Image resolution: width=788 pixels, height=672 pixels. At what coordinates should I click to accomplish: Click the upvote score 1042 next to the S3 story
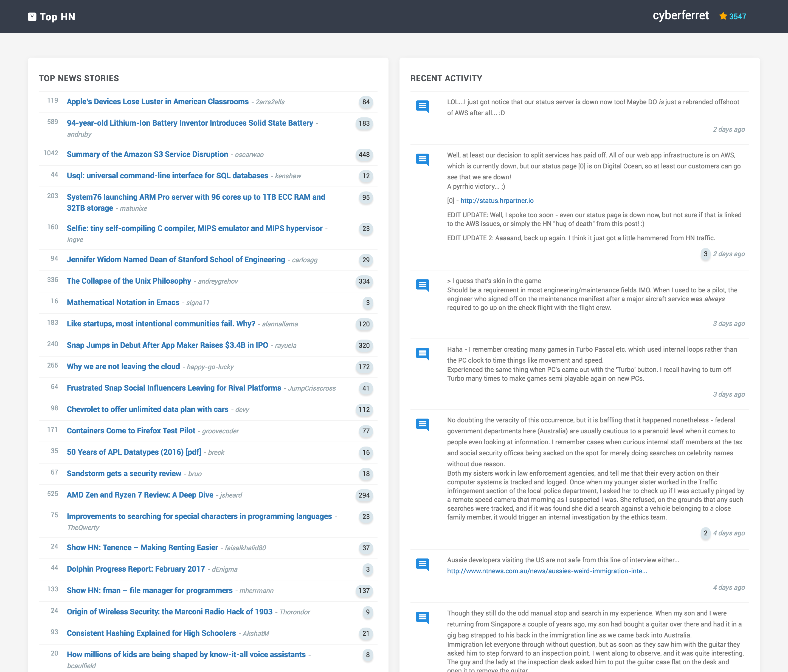point(50,153)
